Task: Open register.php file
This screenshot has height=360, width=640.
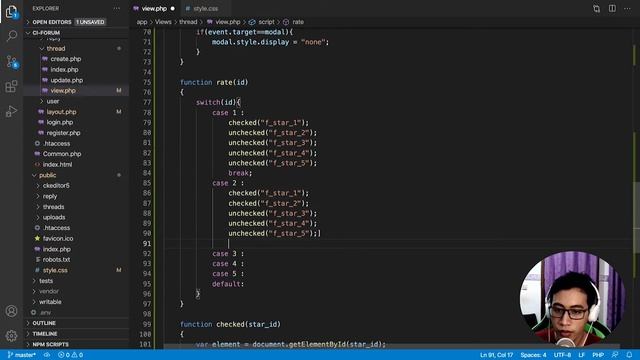Action: pyautogui.click(x=63, y=133)
